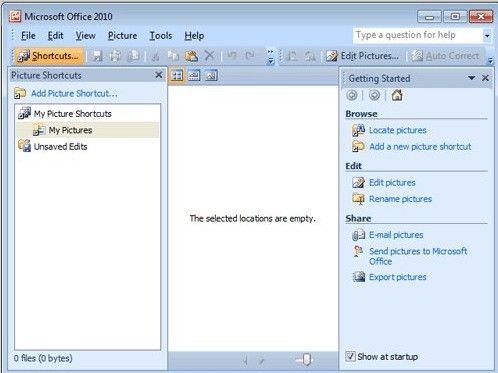
Task: Click the Paste clipboard icon
Action: [191, 56]
